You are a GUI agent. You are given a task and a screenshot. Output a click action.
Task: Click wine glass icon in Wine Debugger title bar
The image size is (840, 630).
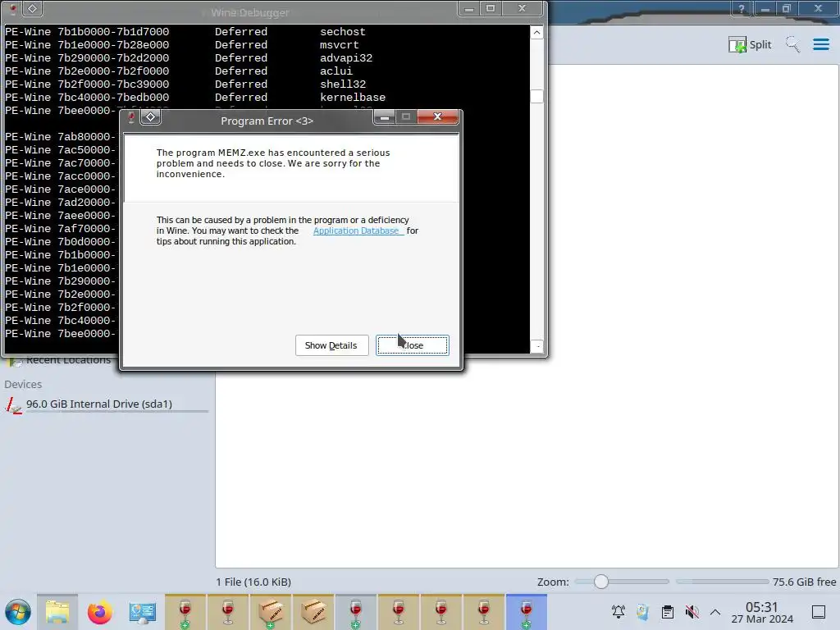[13, 8]
